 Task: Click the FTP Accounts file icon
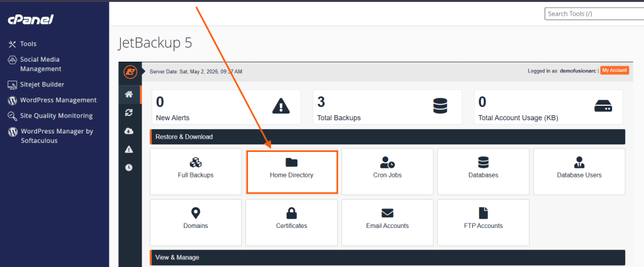[x=484, y=213]
